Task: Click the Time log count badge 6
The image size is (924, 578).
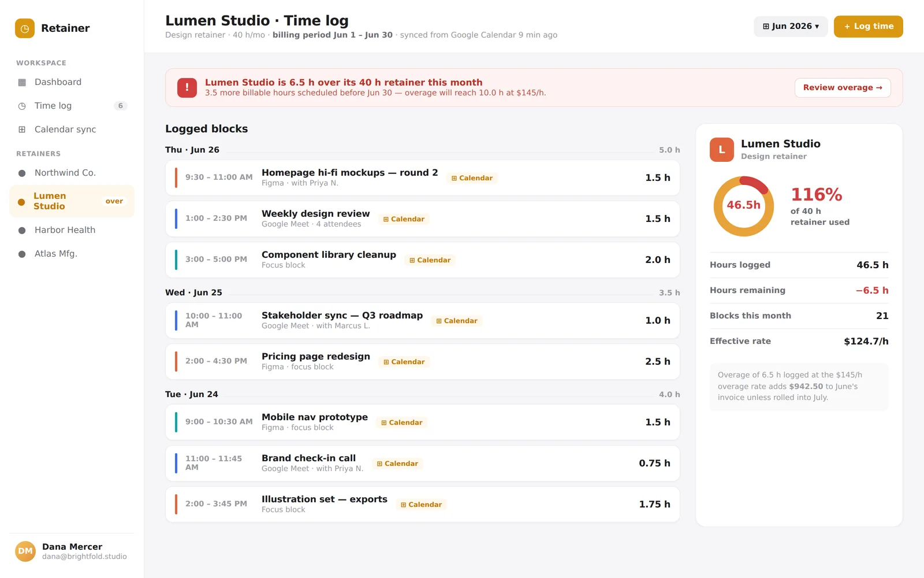Action: [121, 106]
